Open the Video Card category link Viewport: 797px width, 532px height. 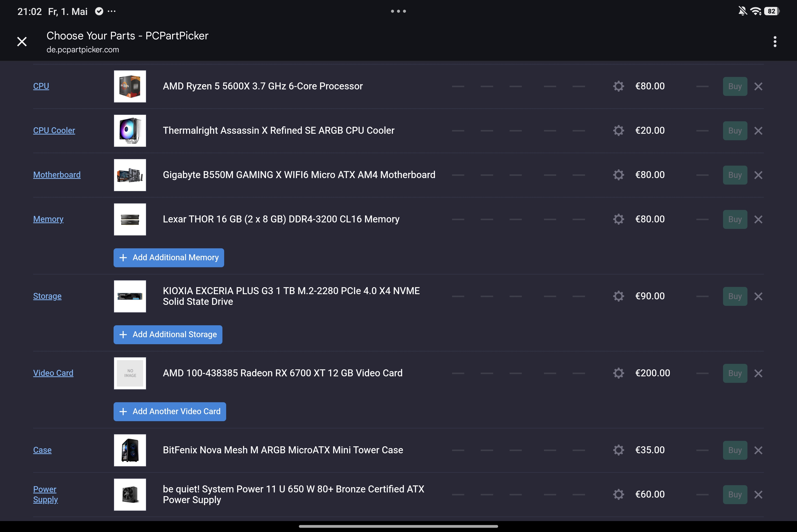pyautogui.click(x=53, y=373)
